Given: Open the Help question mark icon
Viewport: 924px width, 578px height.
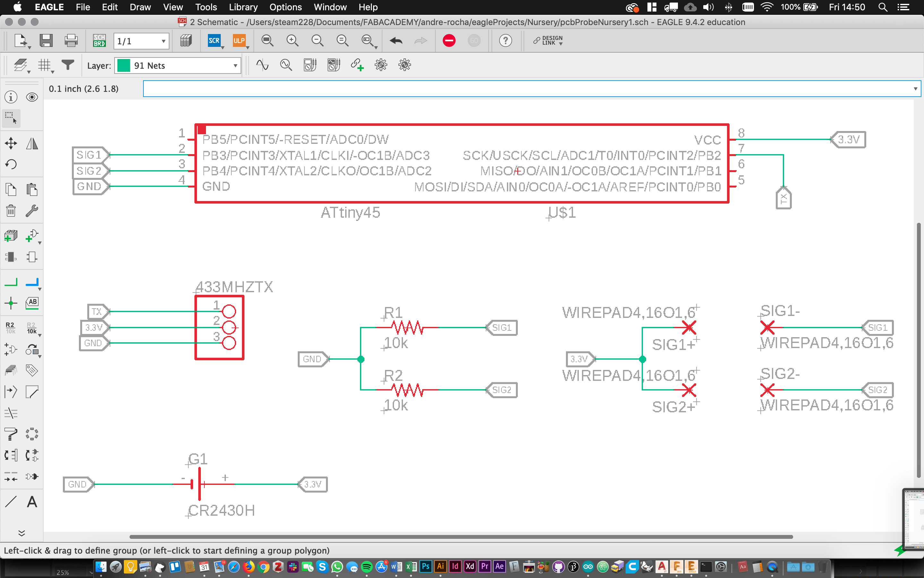Looking at the screenshot, I should 505,40.
